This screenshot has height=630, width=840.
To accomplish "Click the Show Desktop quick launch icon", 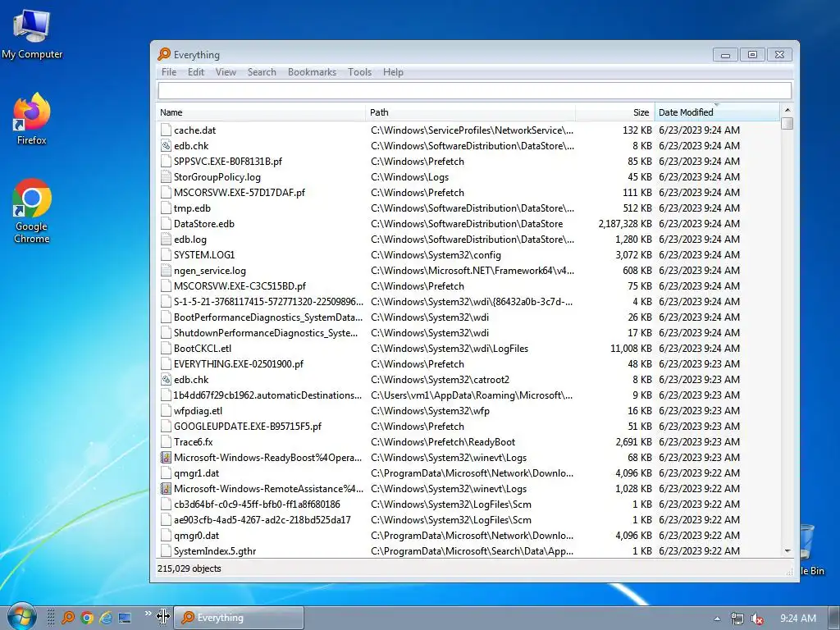I will (x=125, y=618).
